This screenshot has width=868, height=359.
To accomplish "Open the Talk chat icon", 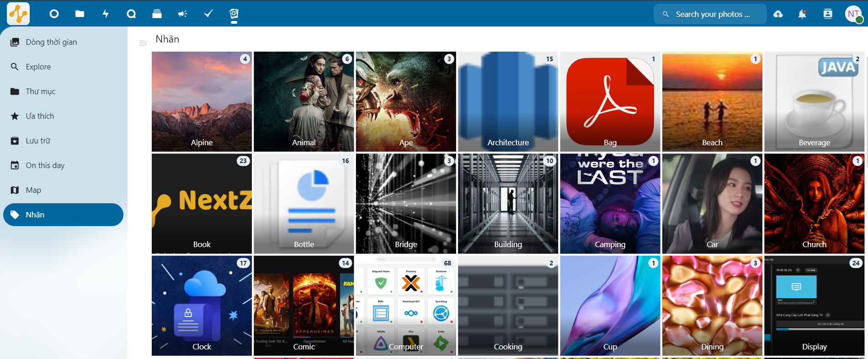I will (131, 14).
